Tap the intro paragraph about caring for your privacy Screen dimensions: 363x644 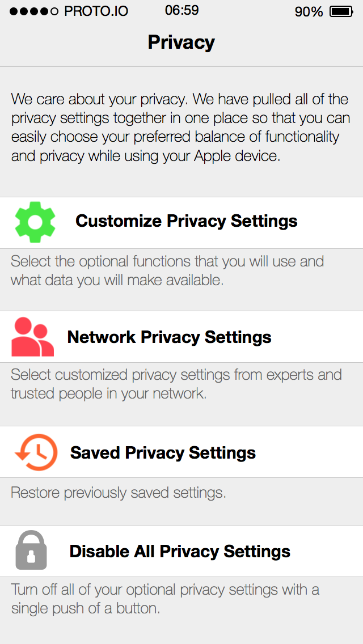pos(180,128)
